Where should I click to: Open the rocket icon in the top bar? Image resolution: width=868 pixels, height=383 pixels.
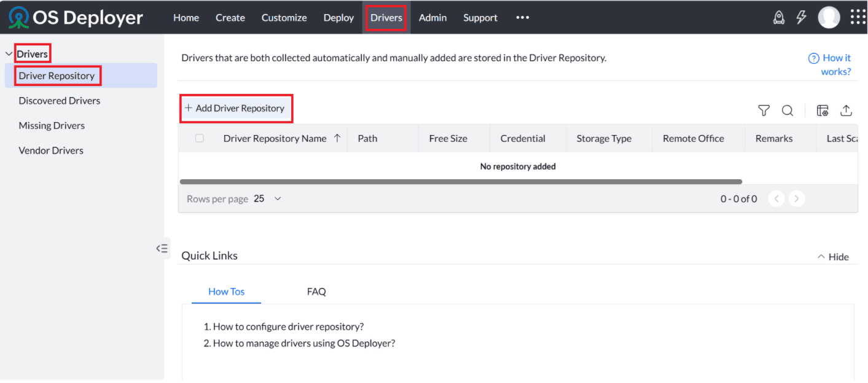tap(778, 18)
